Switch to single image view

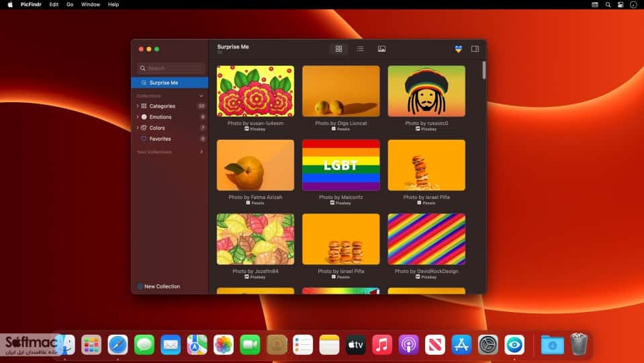point(381,49)
